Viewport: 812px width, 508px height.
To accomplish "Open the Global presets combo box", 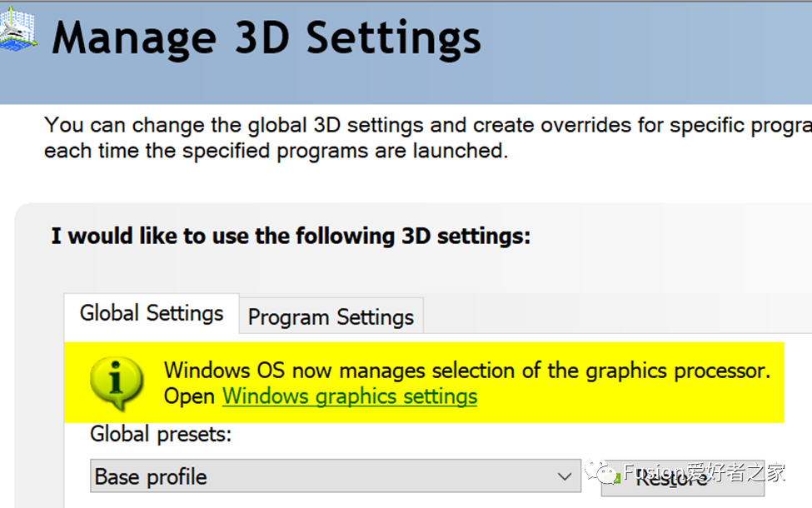I will pos(335,476).
